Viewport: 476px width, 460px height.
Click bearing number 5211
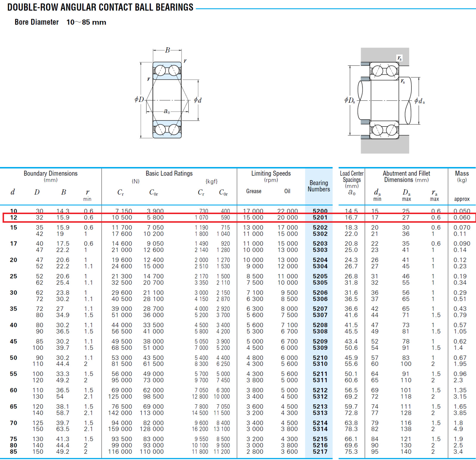320,374
